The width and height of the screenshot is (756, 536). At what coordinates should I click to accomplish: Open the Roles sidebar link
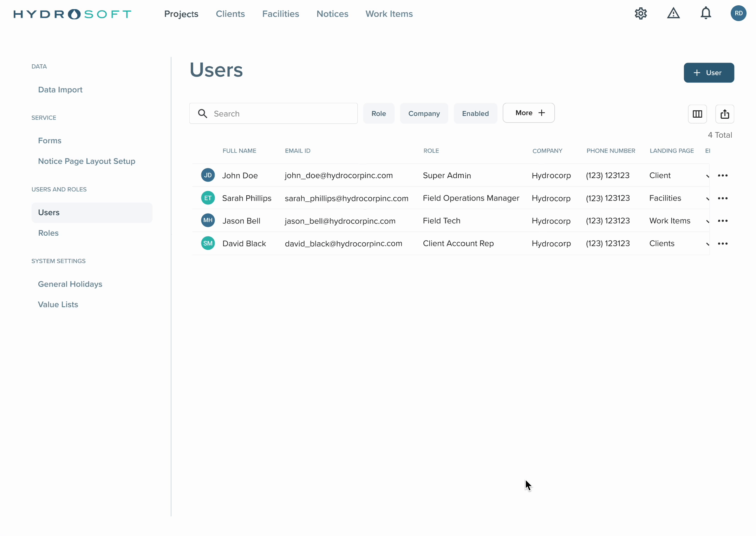[48, 233]
